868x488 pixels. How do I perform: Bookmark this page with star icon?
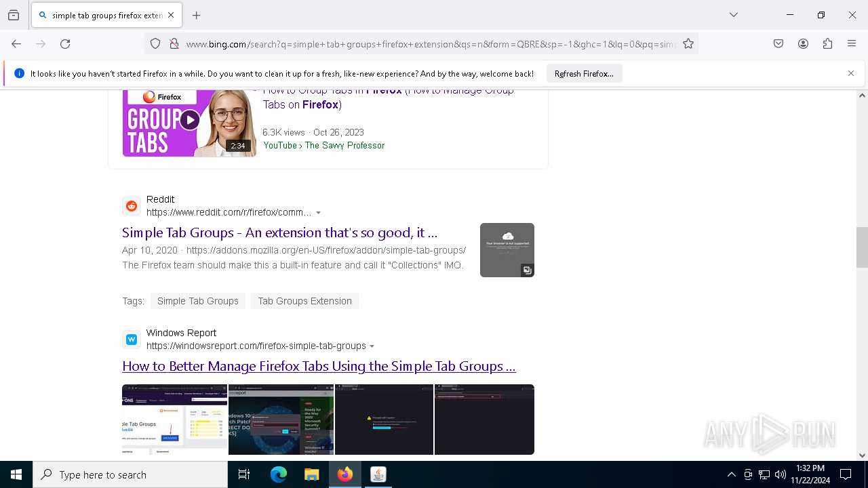coord(688,44)
